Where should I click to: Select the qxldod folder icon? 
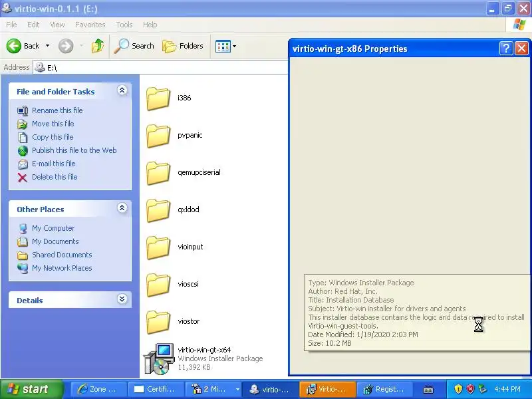pyautogui.click(x=158, y=210)
